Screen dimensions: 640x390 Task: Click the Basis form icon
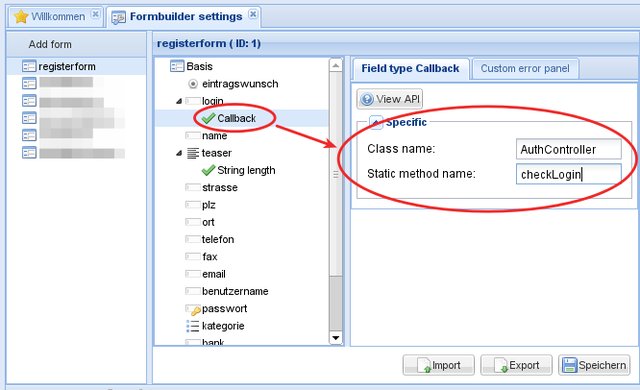pyautogui.click(x=177, y=66)
